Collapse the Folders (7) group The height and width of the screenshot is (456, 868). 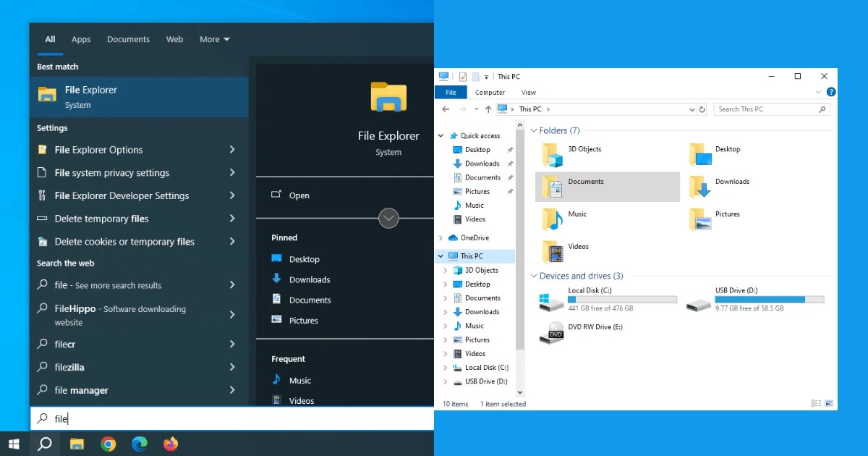pos(534,131)
